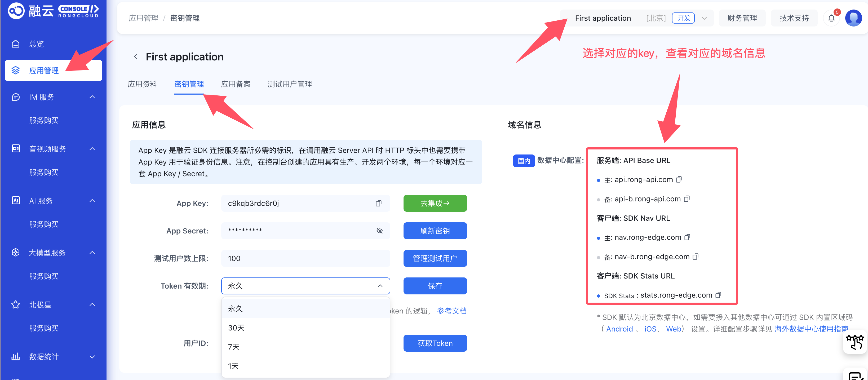
Task: Click the 国内 data center tag
Action: pos(524,161)
